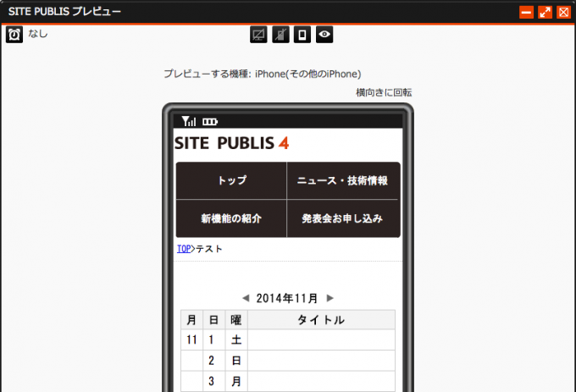Click the battery status icon
Image resolution: width=576 pixels, height=392 pixels.
[x=210, y=121]
